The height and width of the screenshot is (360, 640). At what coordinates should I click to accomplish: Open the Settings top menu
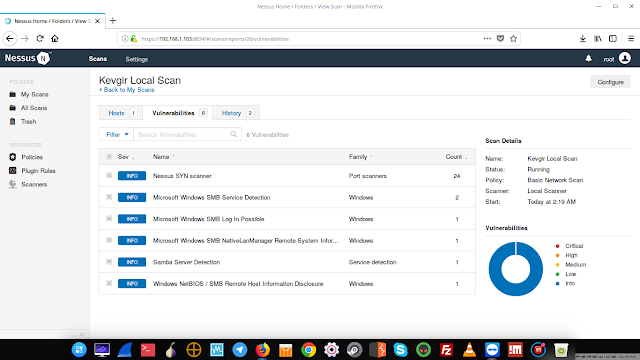pos(136,59)
